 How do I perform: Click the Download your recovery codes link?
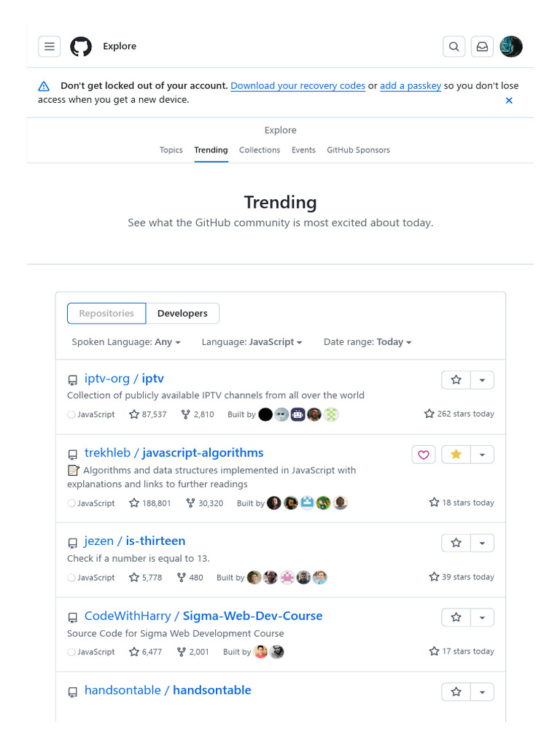coord(297,86)
